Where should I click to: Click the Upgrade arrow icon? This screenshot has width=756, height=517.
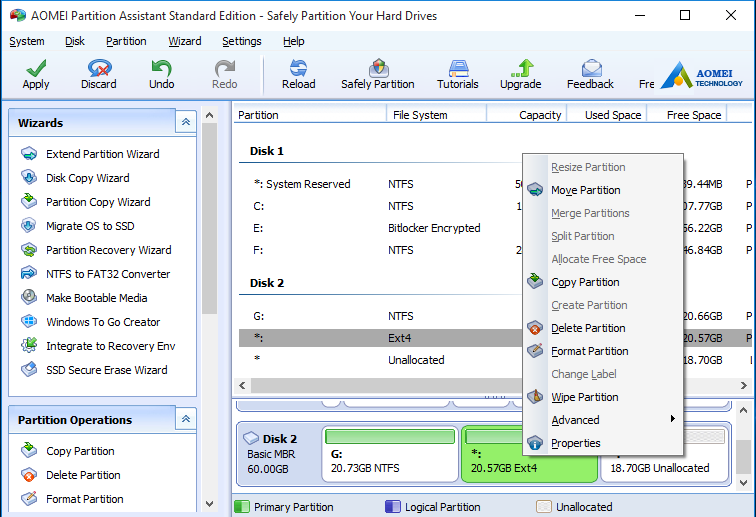(523, 68)
